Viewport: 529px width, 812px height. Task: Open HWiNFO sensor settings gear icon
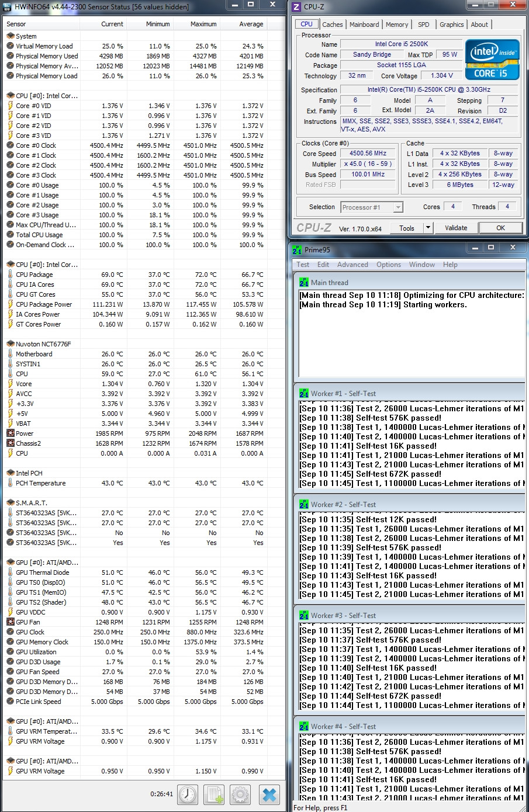tap(240, 794)
